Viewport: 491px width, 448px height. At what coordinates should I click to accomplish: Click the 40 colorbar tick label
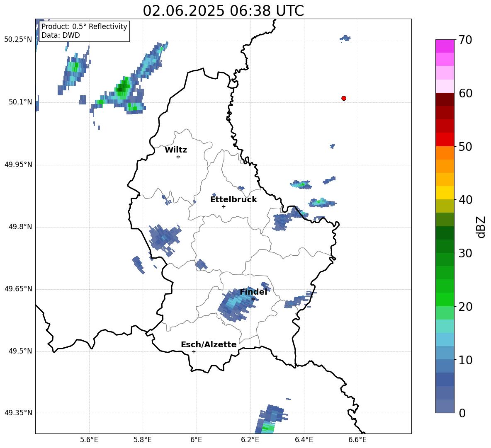pyautogui.click(x=465, y=200)
